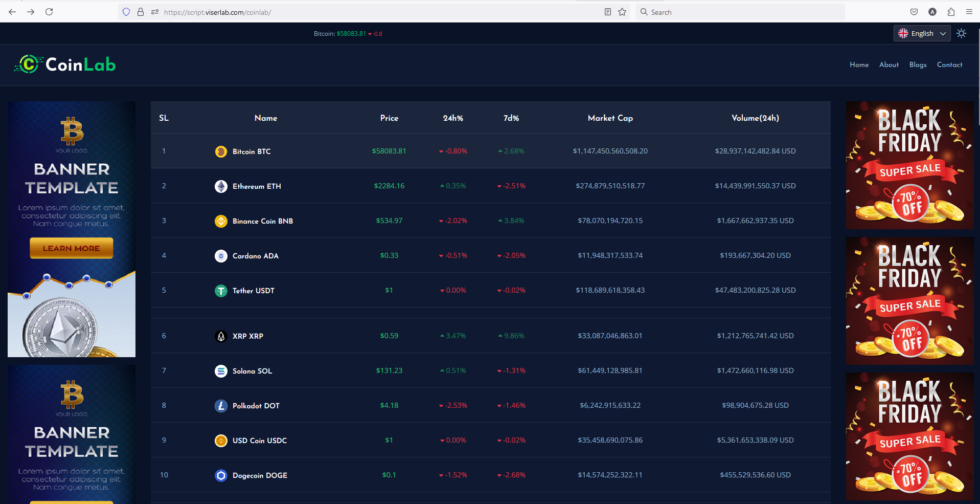Screen dimensions: 980x504
Task: Click the Name column header
Action: click(266, 118)
